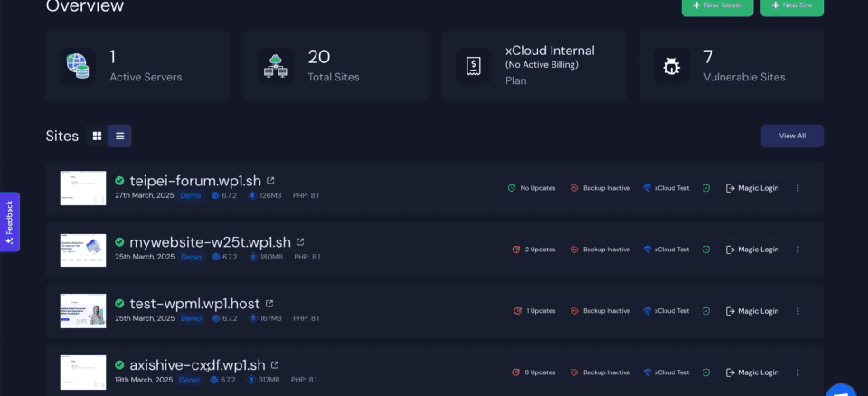Click xCloud Test server on test-wpml row
Viewport: 868px width, 396px height.
pyautogui.click(x=666, y=311)
